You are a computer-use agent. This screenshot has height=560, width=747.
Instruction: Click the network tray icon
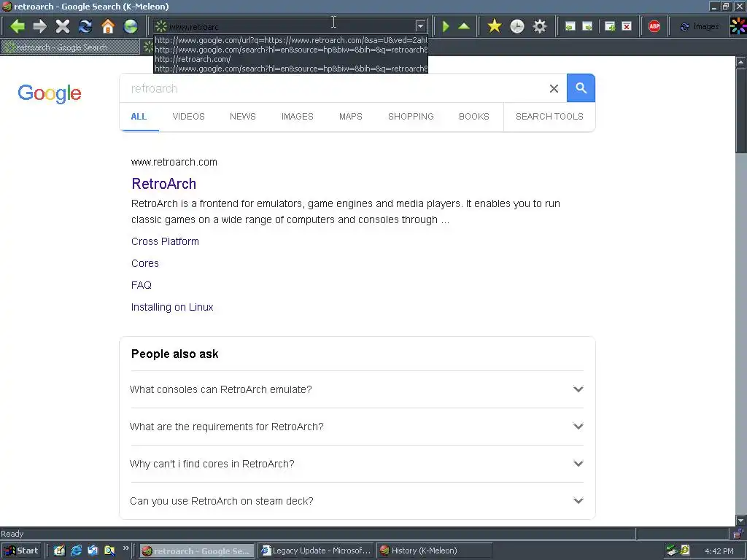pyautogui.click(x=672, y=551)
